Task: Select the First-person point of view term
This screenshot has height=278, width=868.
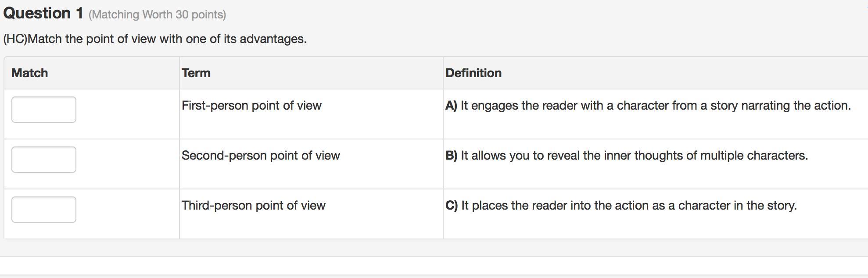Action: click(x=251, y=105)
